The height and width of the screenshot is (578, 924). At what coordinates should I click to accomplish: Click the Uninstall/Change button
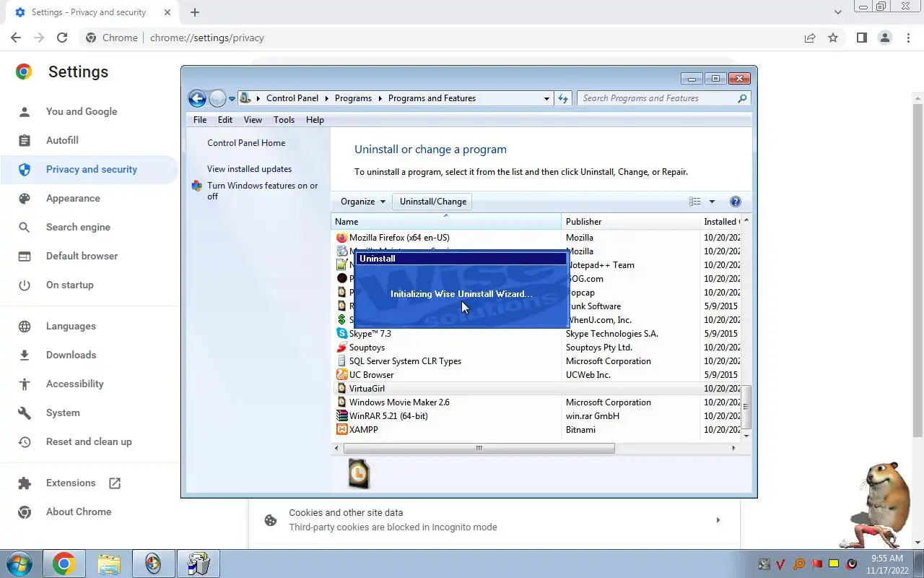(433, 202)
